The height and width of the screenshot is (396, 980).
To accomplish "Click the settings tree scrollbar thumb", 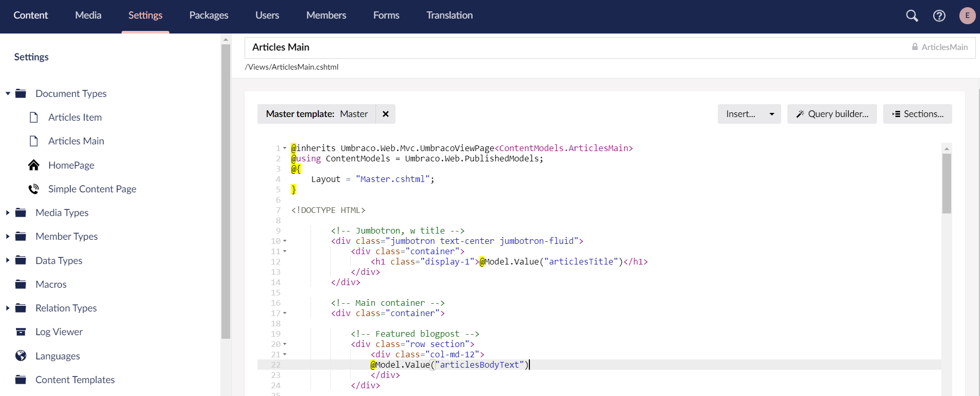I will coord(226,191).
